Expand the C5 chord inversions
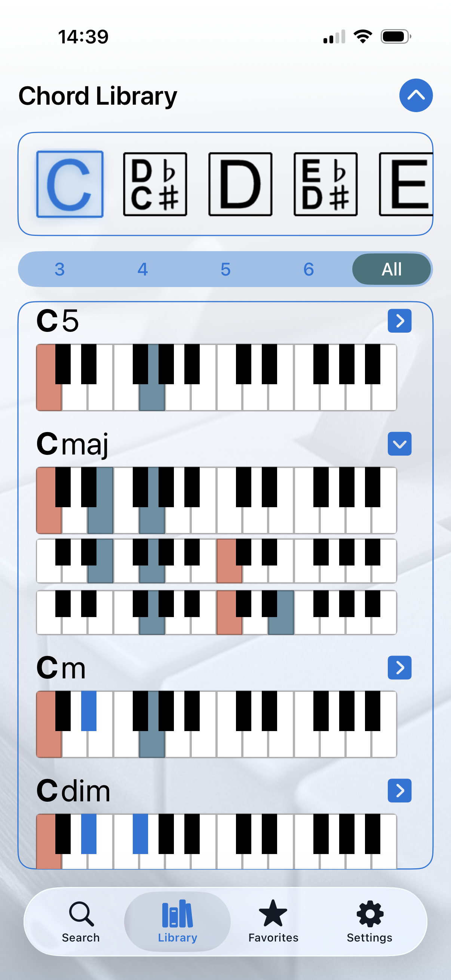Image resolution: width=451 pixels, height=980 pixels. [399, 321]
